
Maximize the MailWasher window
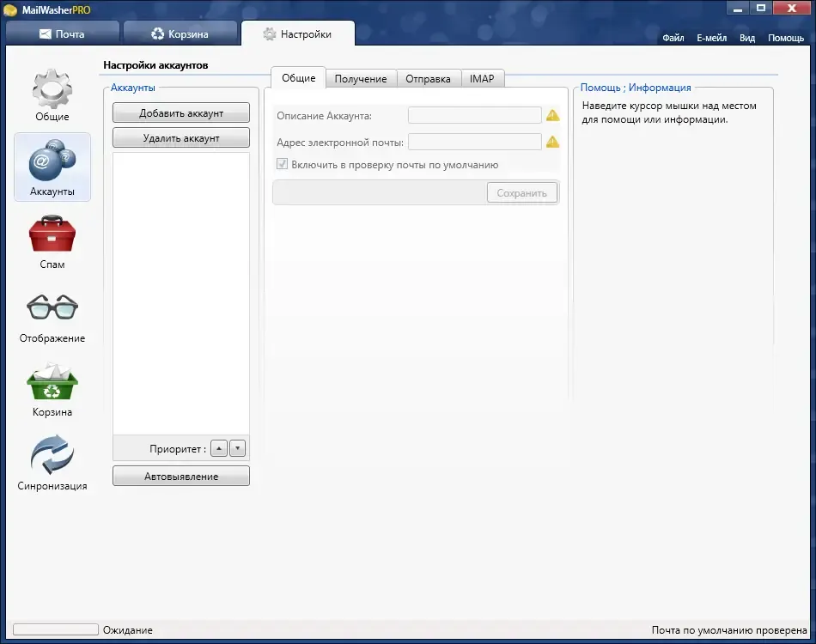[761, 8]
